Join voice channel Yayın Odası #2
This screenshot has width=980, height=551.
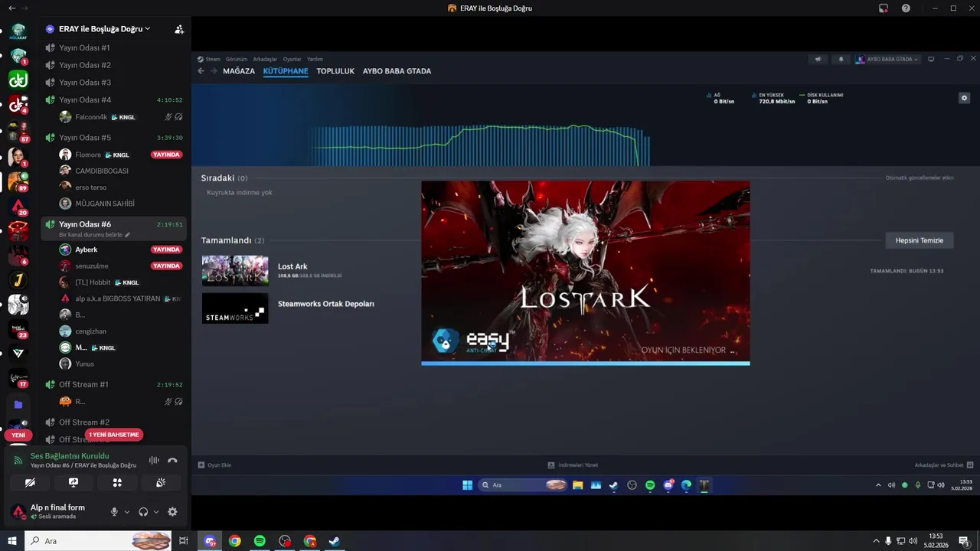click(x=114, y=65)
